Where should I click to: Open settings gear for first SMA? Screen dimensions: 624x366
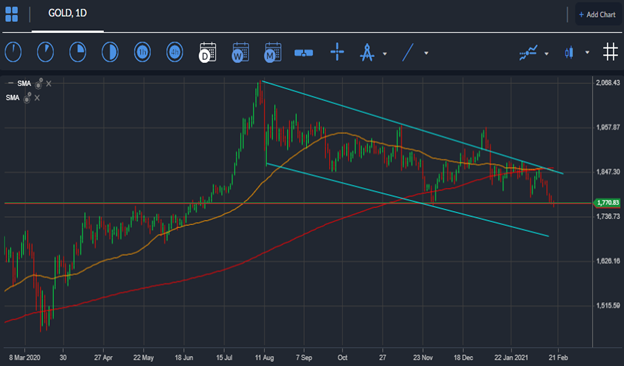coord(39,84)
